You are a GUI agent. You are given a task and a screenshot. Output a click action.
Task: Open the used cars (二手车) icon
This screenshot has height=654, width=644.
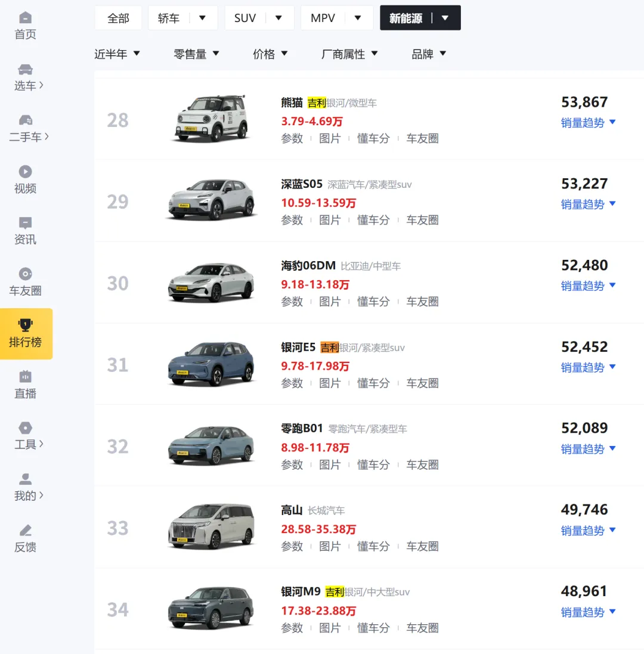(x=25, y=120)
